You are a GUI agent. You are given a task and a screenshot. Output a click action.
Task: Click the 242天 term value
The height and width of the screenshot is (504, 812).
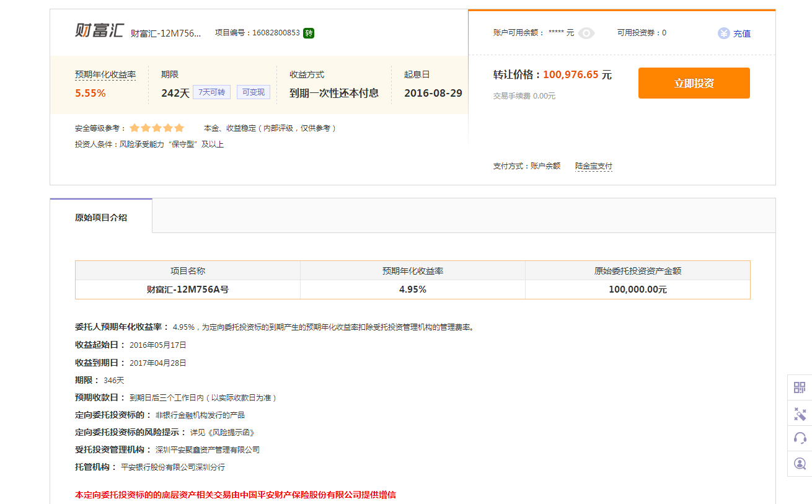(x=175, y=93)
